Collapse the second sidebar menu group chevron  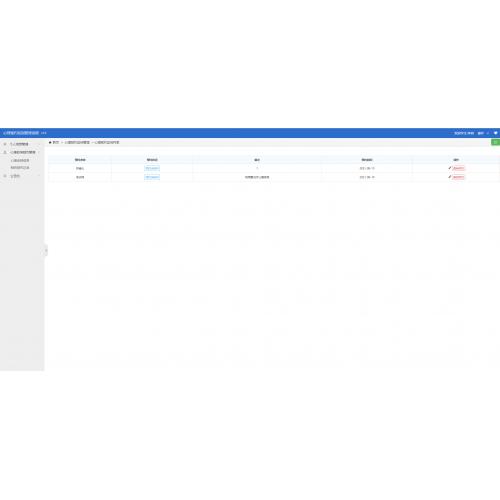click(x=39, y=152)
